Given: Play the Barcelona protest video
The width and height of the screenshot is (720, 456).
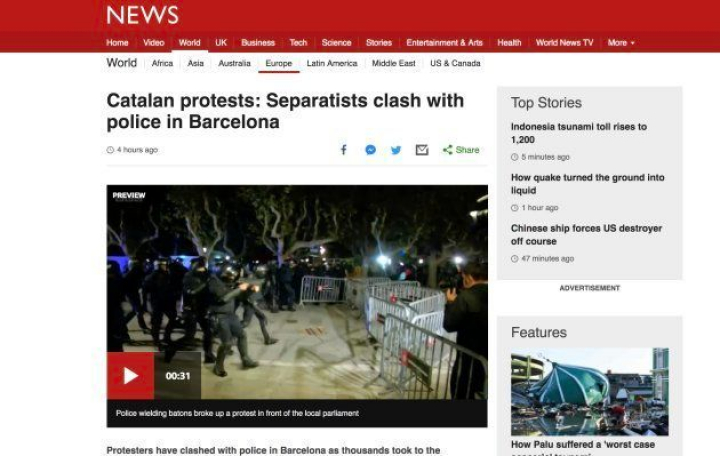Looking at the screenshot, I should tap(130, 376).
